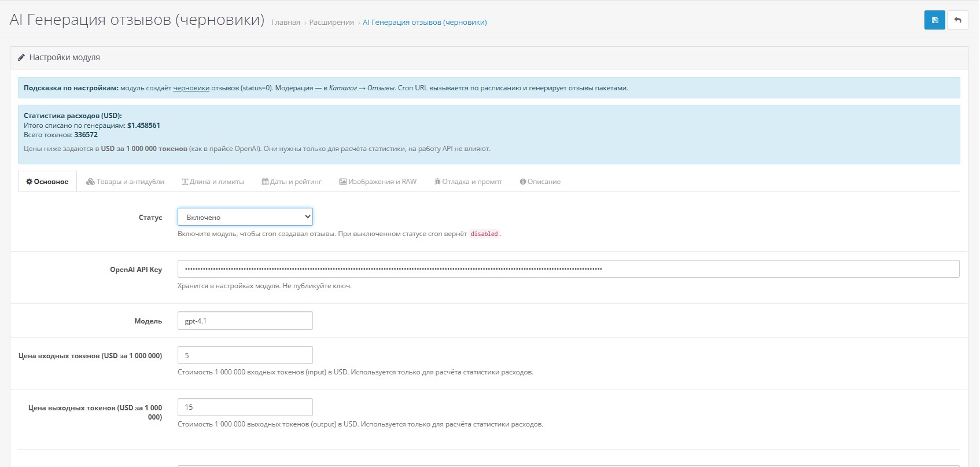Click the blue floppy-disk save button
This screenshot has width=980, height=467.
coord(934,20)
